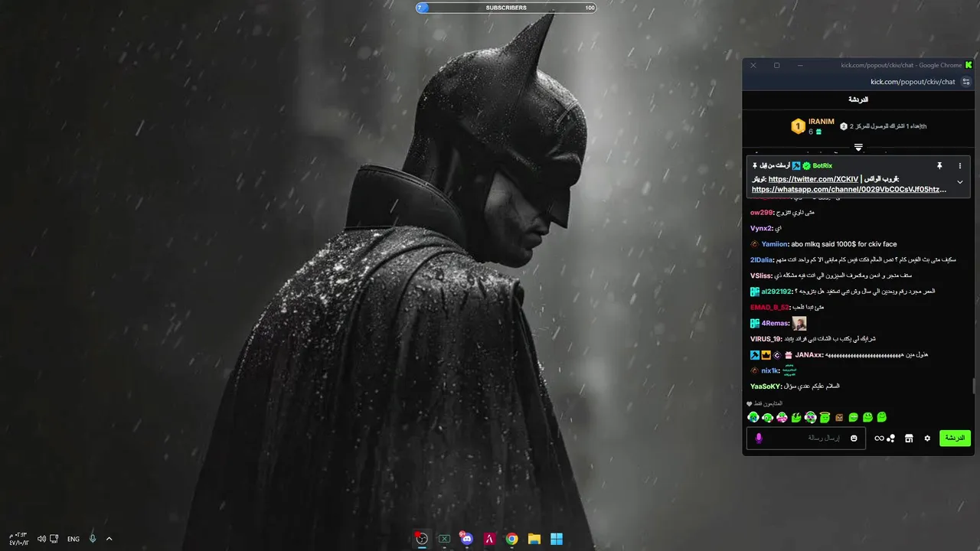Unpin message using pin icon beside three-dot menu
The height and width of the screenshot is (551, 980).
pos(939,165)
